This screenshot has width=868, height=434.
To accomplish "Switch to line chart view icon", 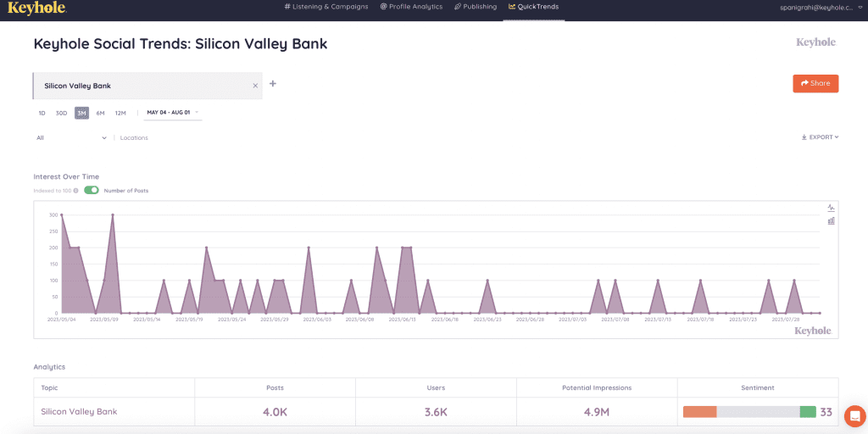I will [x=831, y=208].
